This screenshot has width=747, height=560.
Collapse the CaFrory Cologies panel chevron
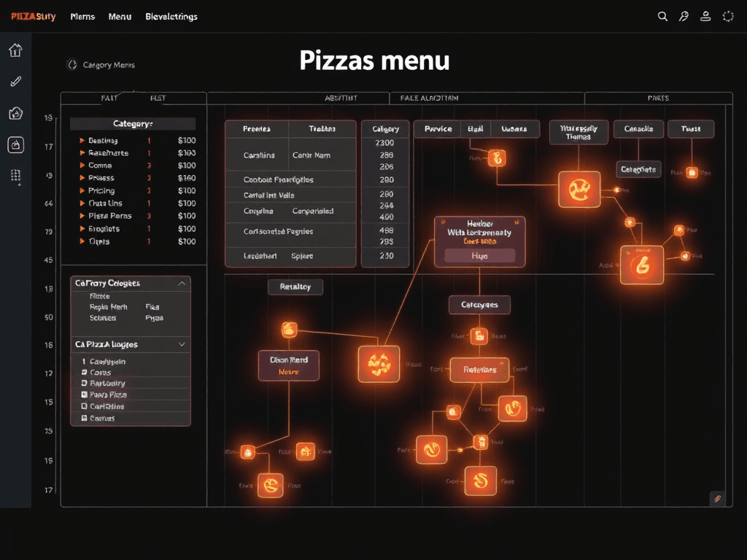(181, 283)
